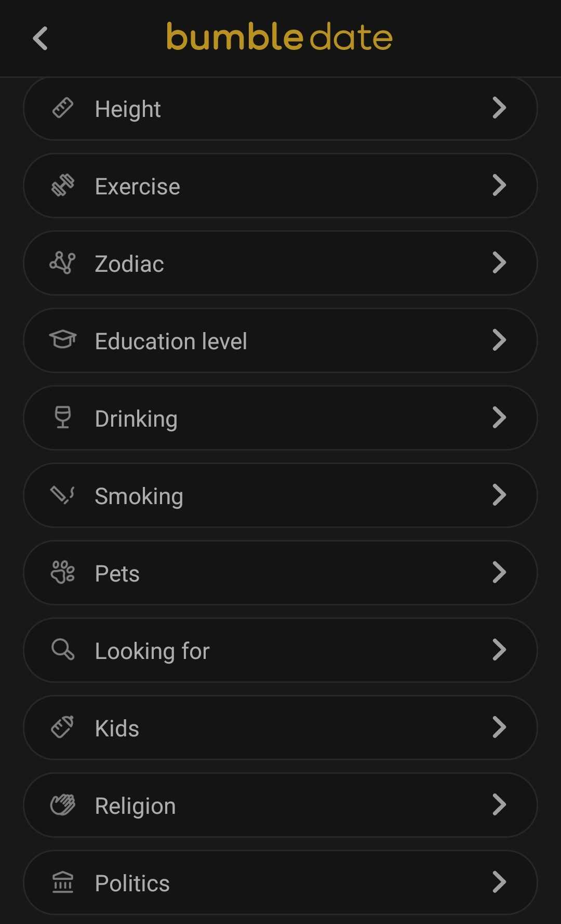
Task: Click the wine glass Drinking icon
Action: (63, 417)
